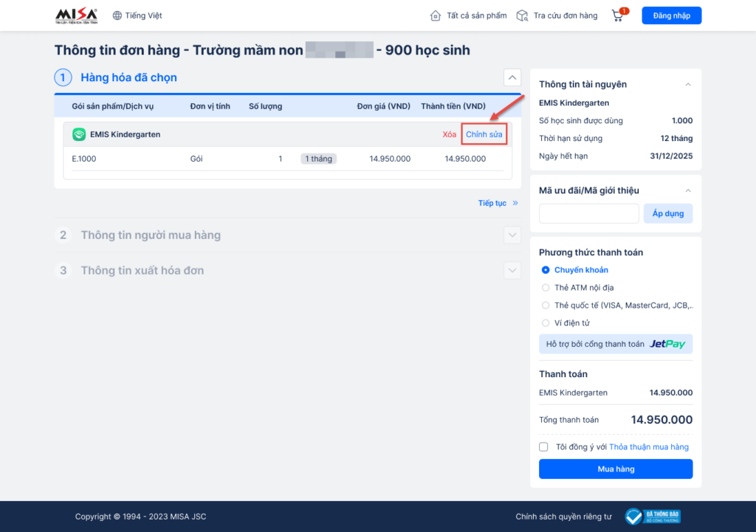Click the 1.000 student count value
756x532 pixels.
682,120
